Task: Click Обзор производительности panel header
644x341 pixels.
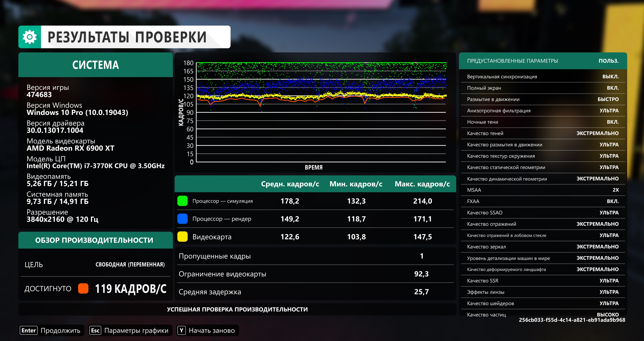Action: click(94, 240)
